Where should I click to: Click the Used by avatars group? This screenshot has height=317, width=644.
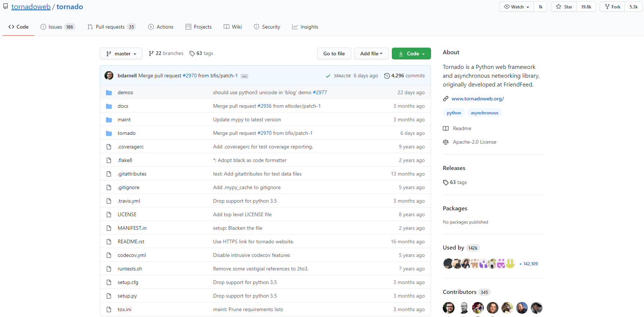point(479,263)
